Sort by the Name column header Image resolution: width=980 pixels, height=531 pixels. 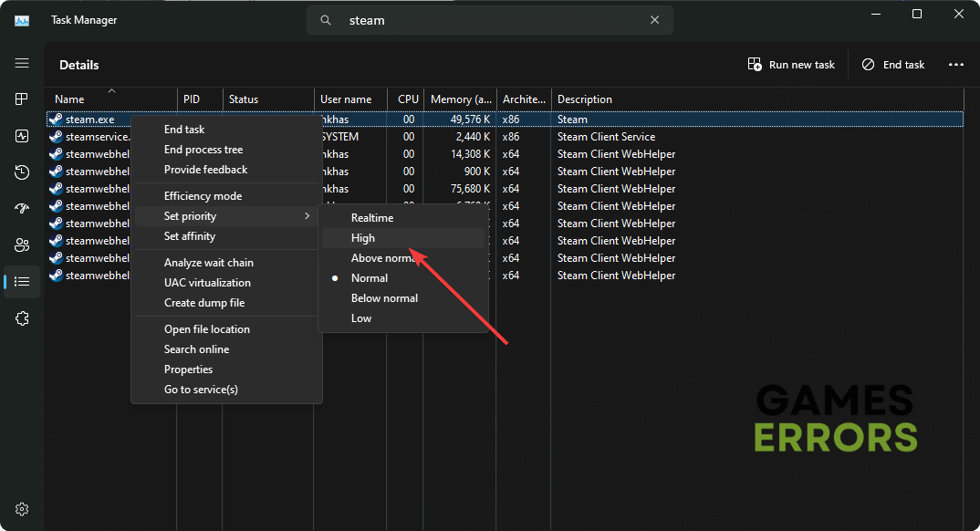tap(69, 99)
